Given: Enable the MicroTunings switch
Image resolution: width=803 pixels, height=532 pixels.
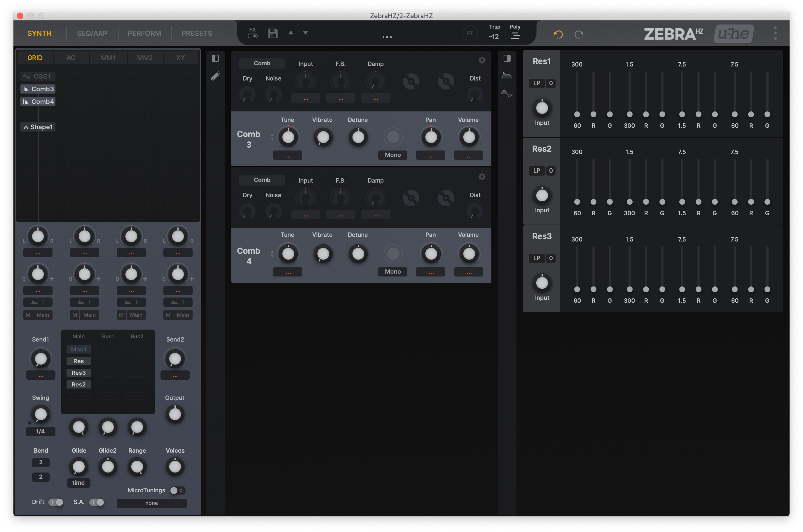Looking at the screenshot, I should pos(177,491).
